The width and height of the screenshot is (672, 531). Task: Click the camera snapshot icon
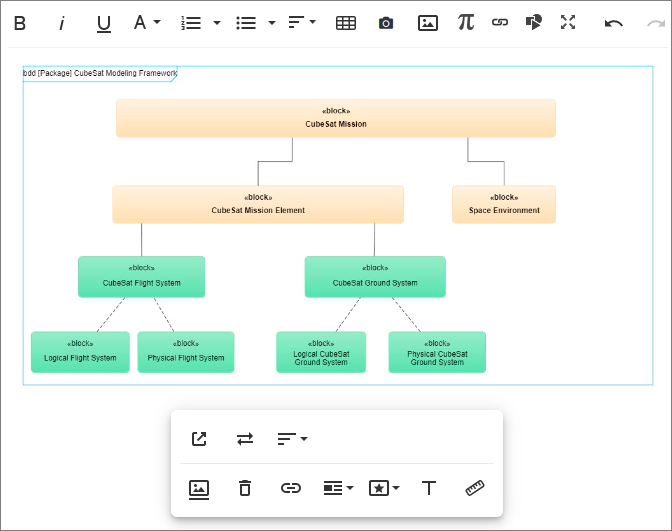point(386,23)
